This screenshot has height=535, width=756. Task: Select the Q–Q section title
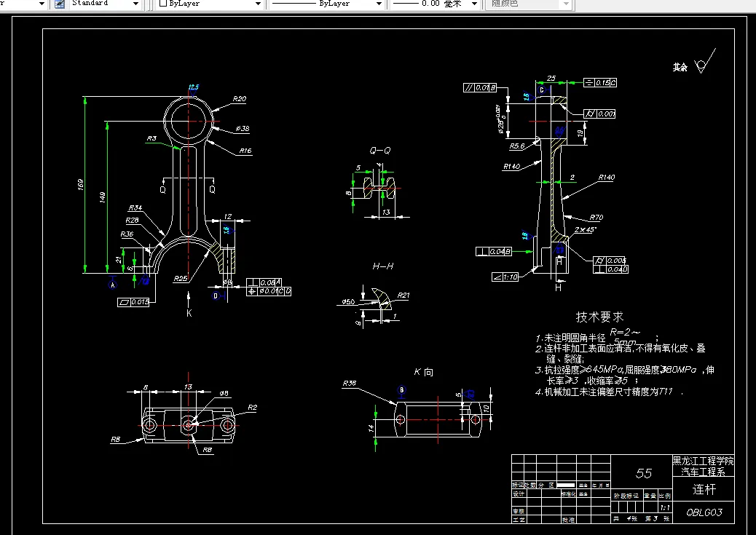click(x=380, y=151)
